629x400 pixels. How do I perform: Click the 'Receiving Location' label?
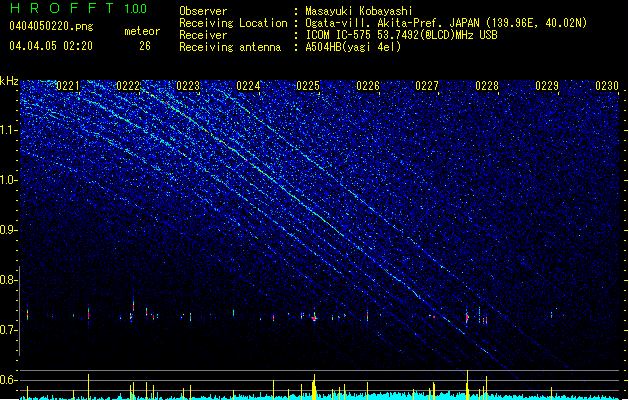click(x=233, y=23)
